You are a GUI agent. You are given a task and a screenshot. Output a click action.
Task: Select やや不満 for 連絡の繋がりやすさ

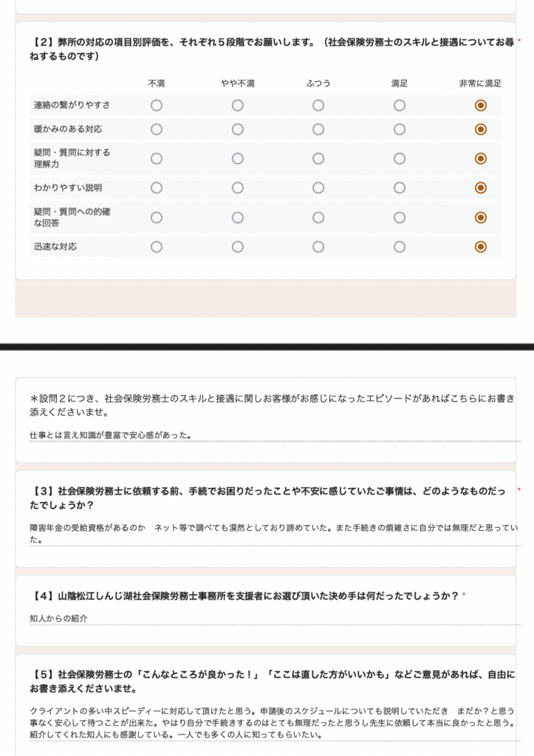(x=238, y=106)
